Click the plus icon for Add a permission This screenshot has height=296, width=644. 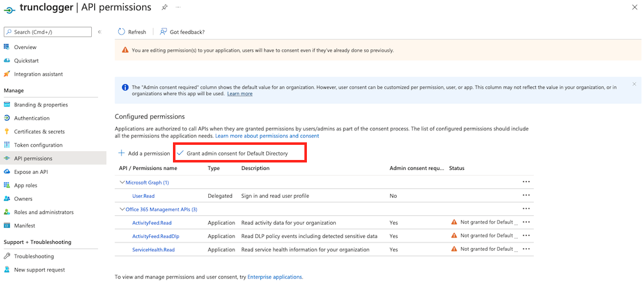point(121,153)
